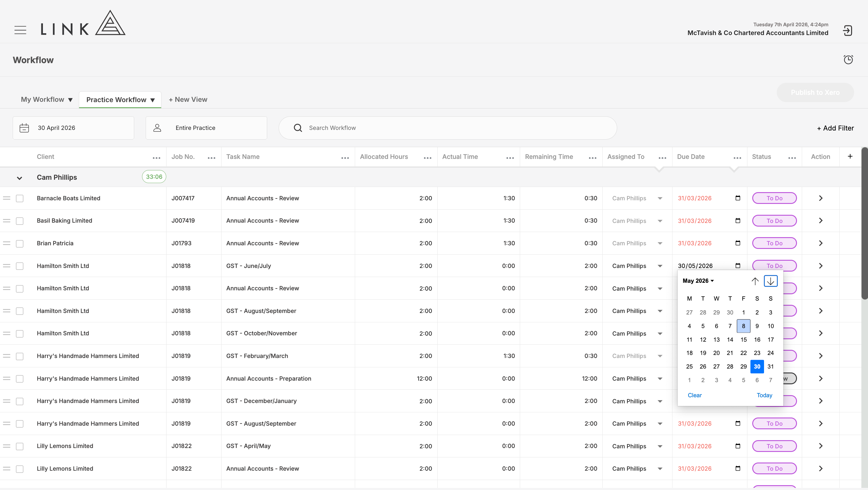
Task: Go to next month in calendar
Action: pos(771,281)
